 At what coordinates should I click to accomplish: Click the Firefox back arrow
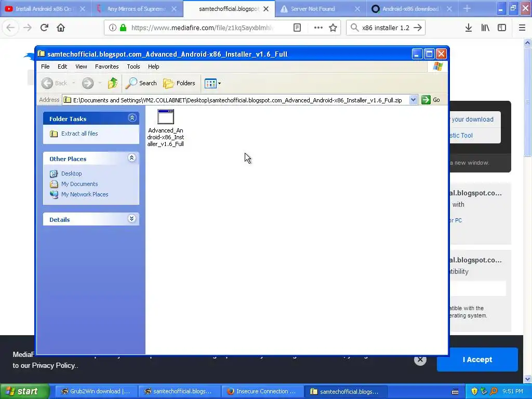coord(10,28)
